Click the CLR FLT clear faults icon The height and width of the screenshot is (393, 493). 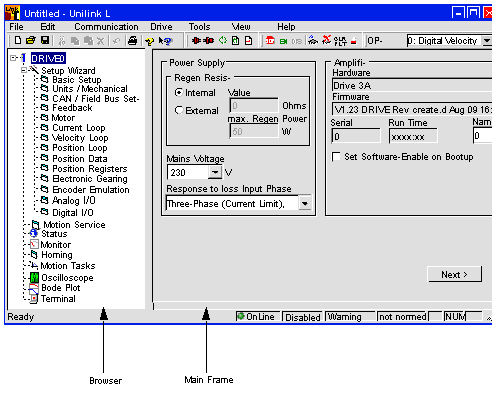click(x=340, y=41)
